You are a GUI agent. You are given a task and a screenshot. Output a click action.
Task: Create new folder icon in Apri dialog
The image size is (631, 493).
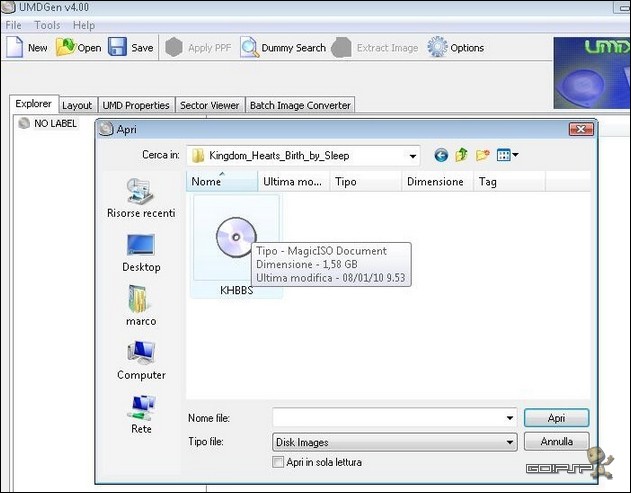[x=483, y=155]
